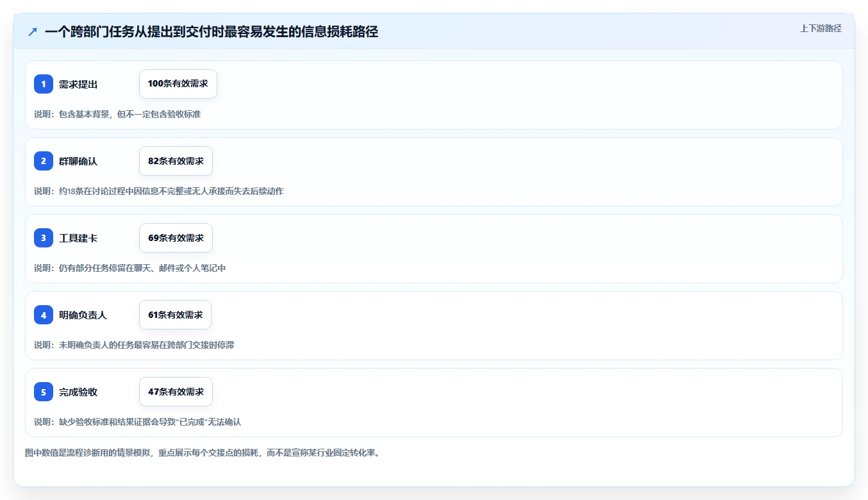Image resolution: width=868 pixels, height=500 pixels.
Task: Click the note 未明确负责人的任务最容易在跨部门交接时停滞
Action: [x=146, y=345]
